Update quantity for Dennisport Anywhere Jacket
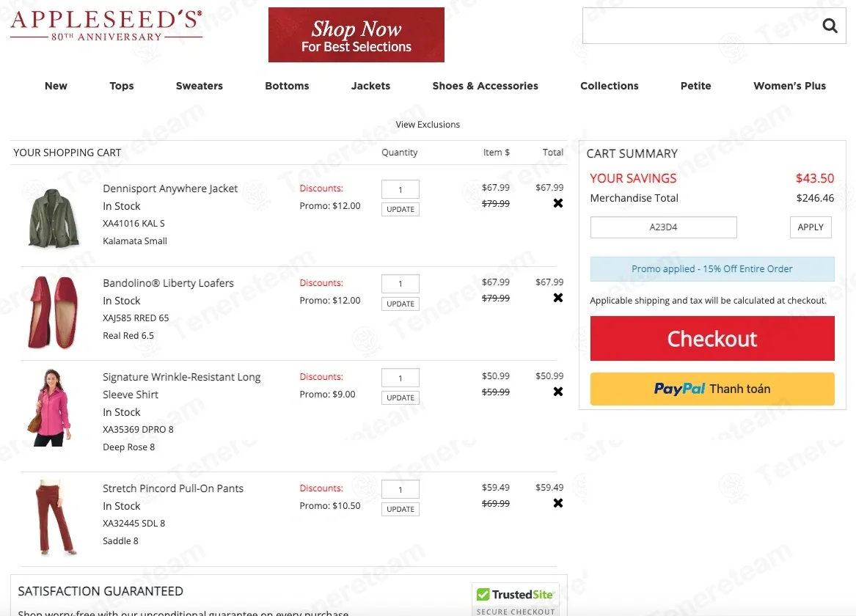 point(400,210)
